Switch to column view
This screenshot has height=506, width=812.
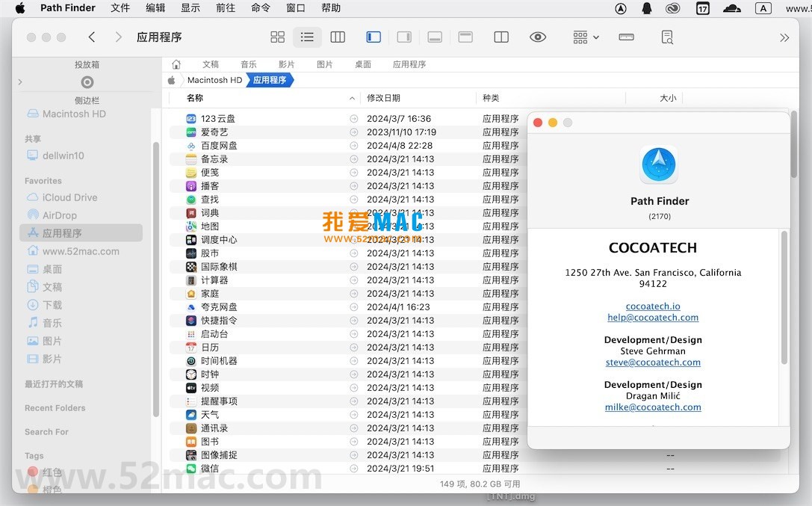click(x=338, y=37)
